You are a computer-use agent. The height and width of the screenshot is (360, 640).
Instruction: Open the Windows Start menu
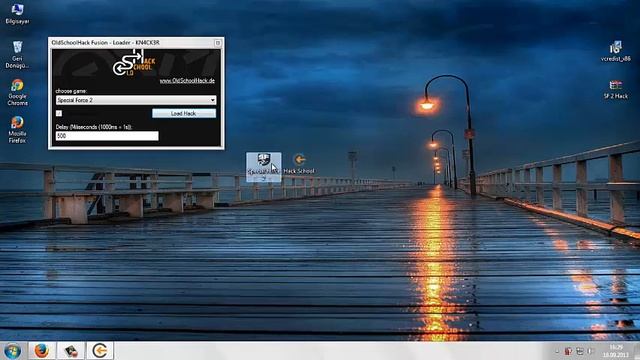point(13,351)
